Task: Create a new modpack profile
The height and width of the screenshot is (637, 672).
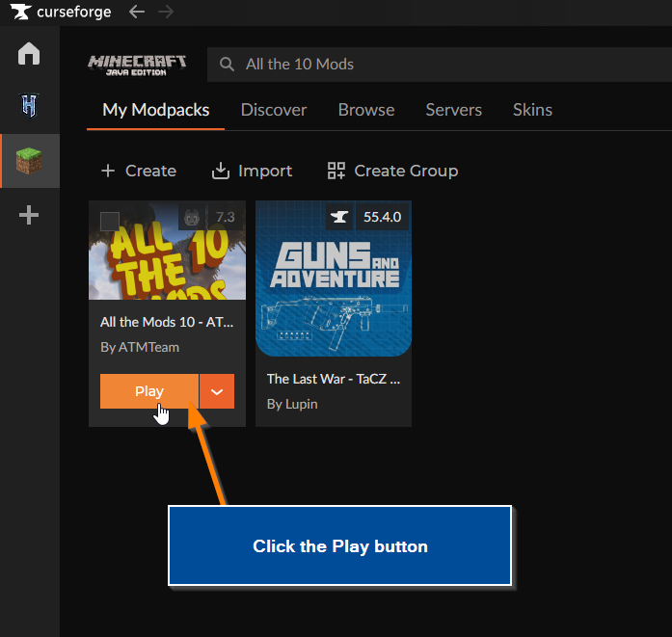Action: [x=139, y=171]
